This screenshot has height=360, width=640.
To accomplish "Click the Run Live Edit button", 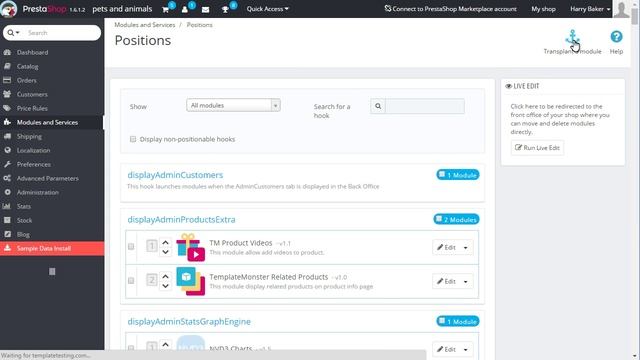I will (537, 148).
